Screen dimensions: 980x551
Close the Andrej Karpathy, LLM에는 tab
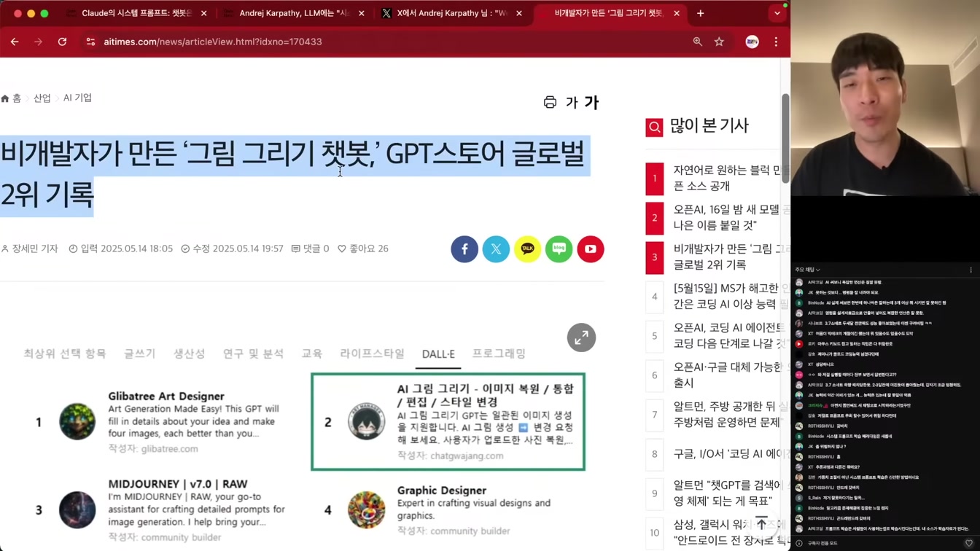tap(361, 13)
